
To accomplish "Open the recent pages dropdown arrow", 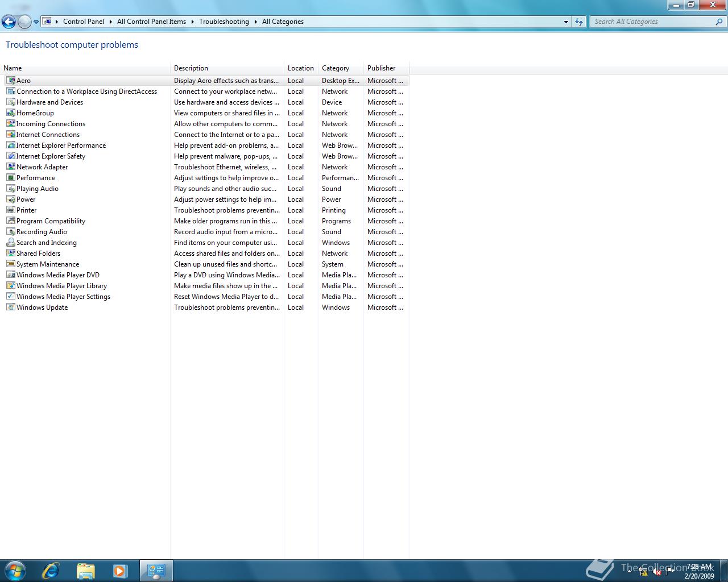I will point(36,22).
